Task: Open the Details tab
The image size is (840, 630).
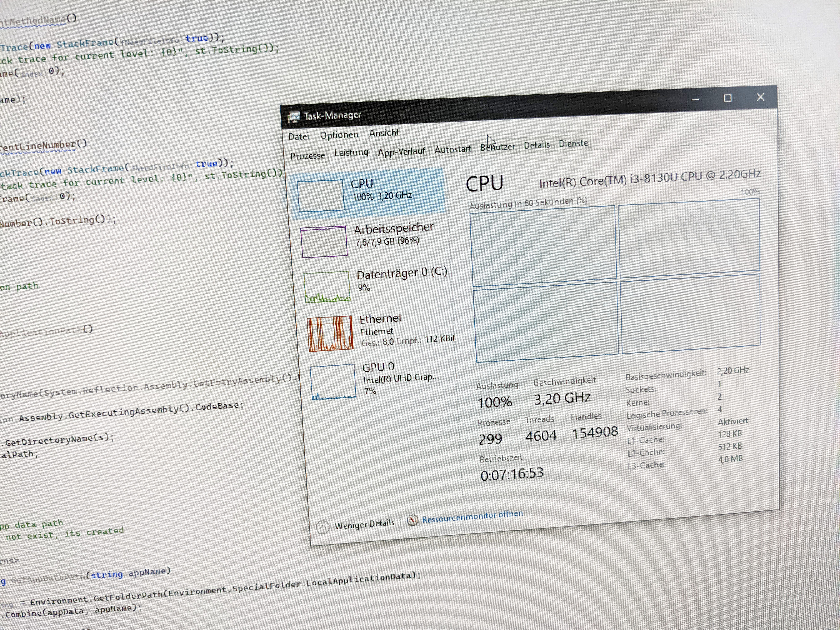Action: [x=537, y=145]
